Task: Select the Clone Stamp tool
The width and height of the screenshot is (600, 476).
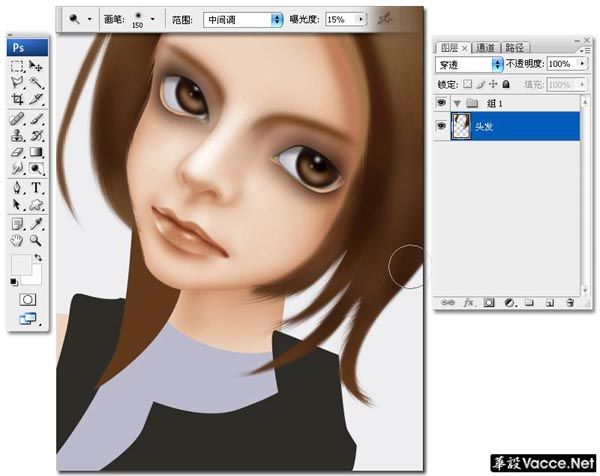Action: click(x=17, y=135)
